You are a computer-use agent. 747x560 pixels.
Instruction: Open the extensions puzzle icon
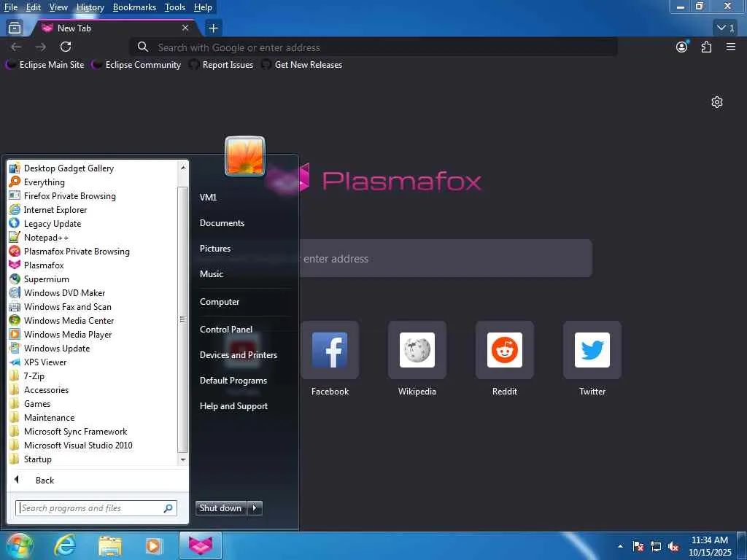coord(706,47)
